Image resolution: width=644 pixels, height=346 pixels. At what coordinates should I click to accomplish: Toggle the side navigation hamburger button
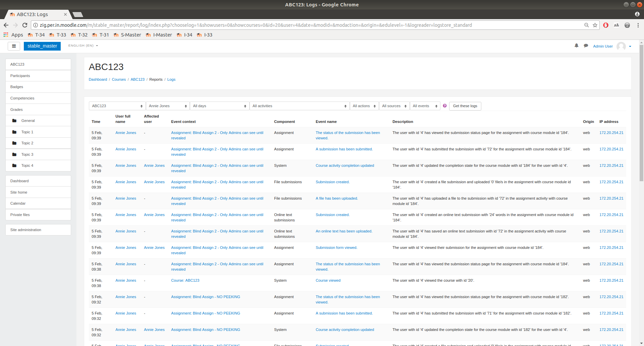click(14, 46)
